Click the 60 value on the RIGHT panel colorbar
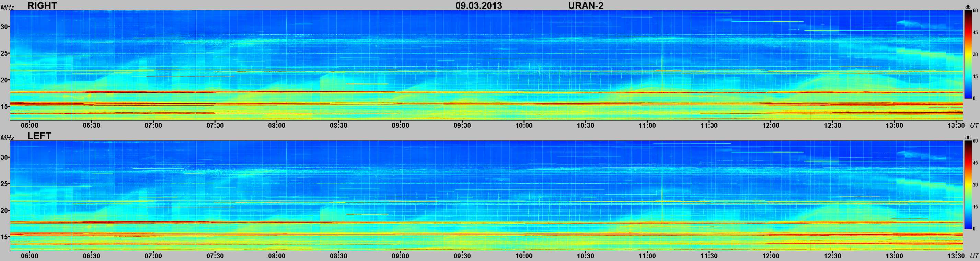This screenshot has width=980, height=261. click(x=975, y=11)
